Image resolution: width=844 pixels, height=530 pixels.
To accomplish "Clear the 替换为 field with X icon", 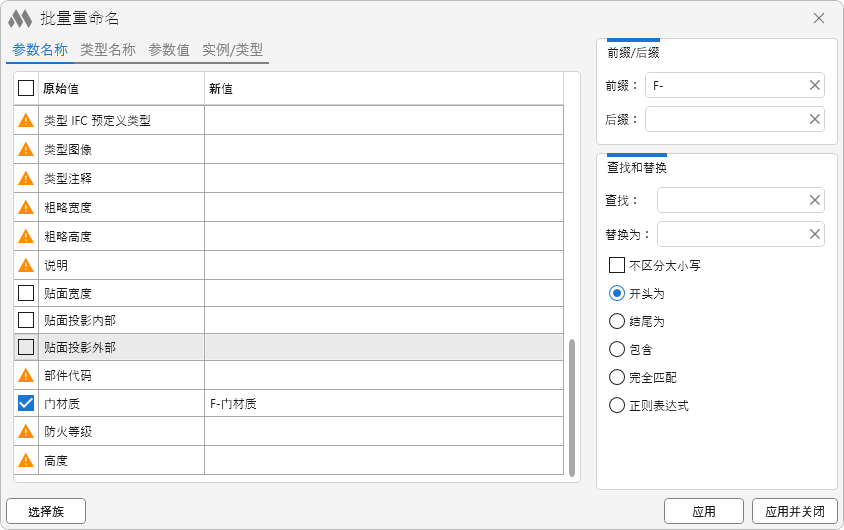I will point(815,234).
